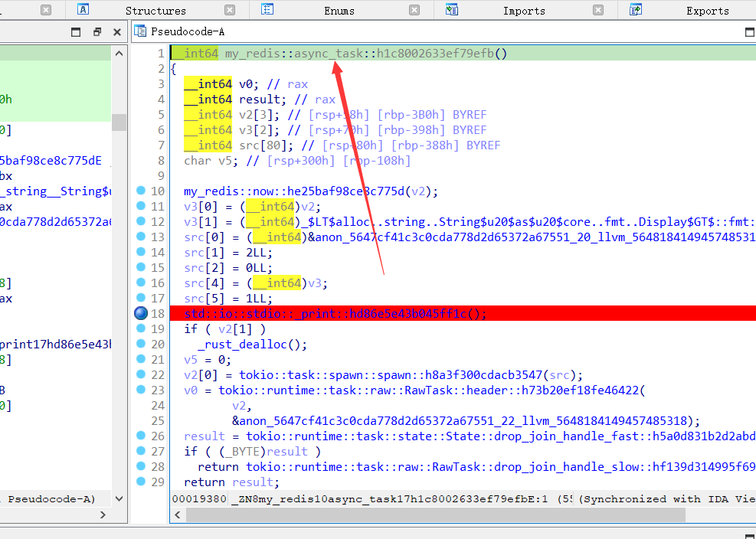Toggle breakpoint dot on line 10
Viewport: 756px width, 539px height.
coord(141,191)
